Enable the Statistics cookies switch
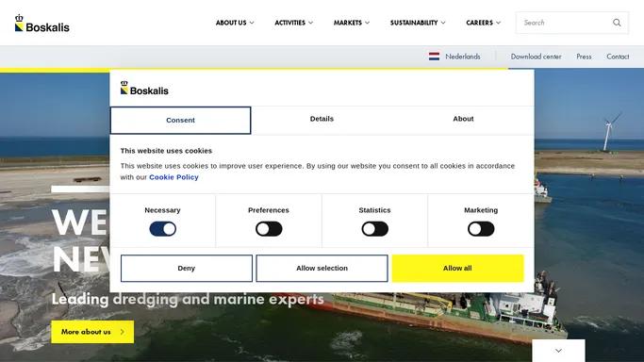The width and height of the screenshot is (644, 362). pyautogui.click(x=374, y=229)
